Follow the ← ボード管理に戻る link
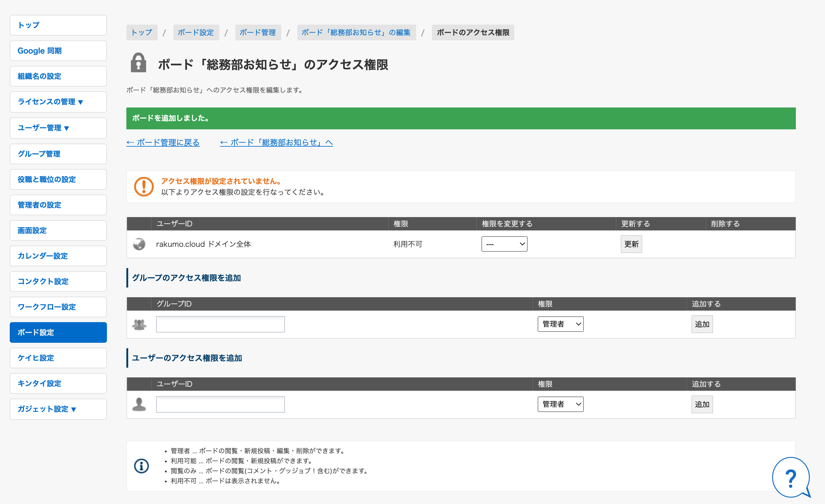The width and height of the screenshot is (825, 504). [x=163, y=143]
